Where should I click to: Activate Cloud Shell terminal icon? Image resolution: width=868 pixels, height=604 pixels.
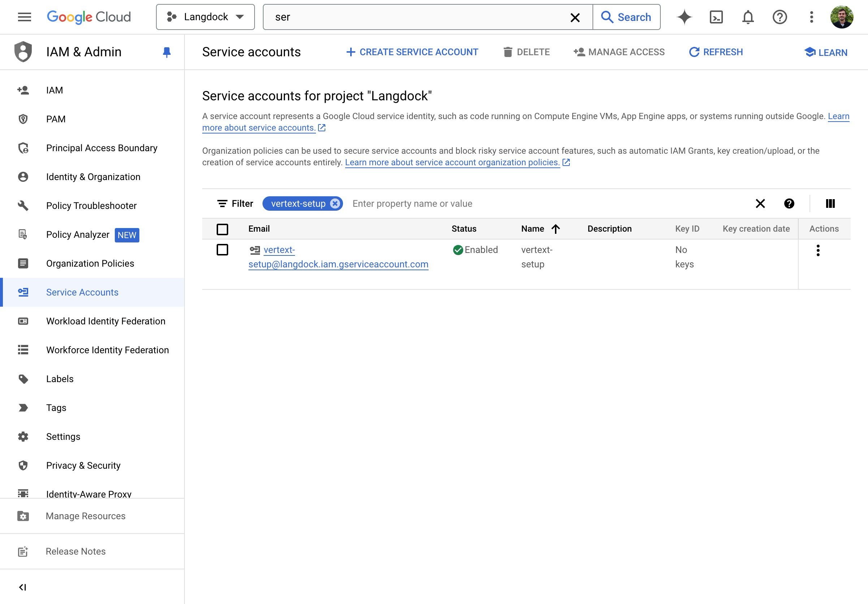[716, 17]
